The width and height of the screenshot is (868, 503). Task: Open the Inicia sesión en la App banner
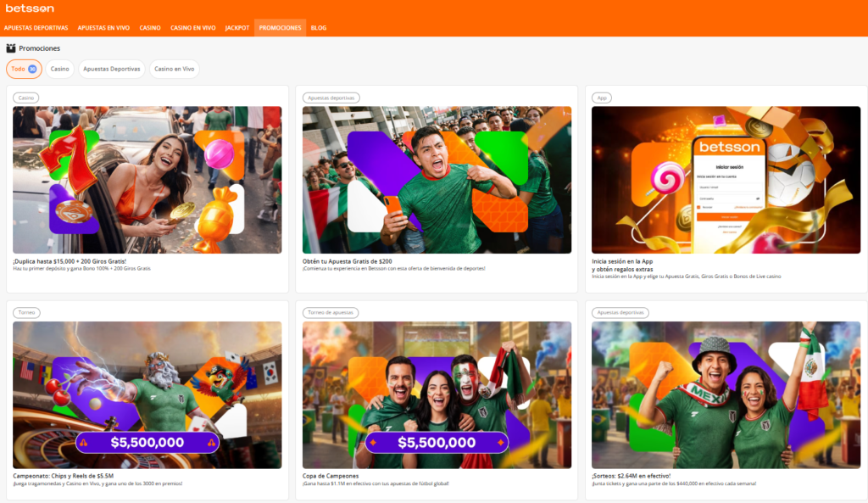pyautogui.click(x=726, y=180)
